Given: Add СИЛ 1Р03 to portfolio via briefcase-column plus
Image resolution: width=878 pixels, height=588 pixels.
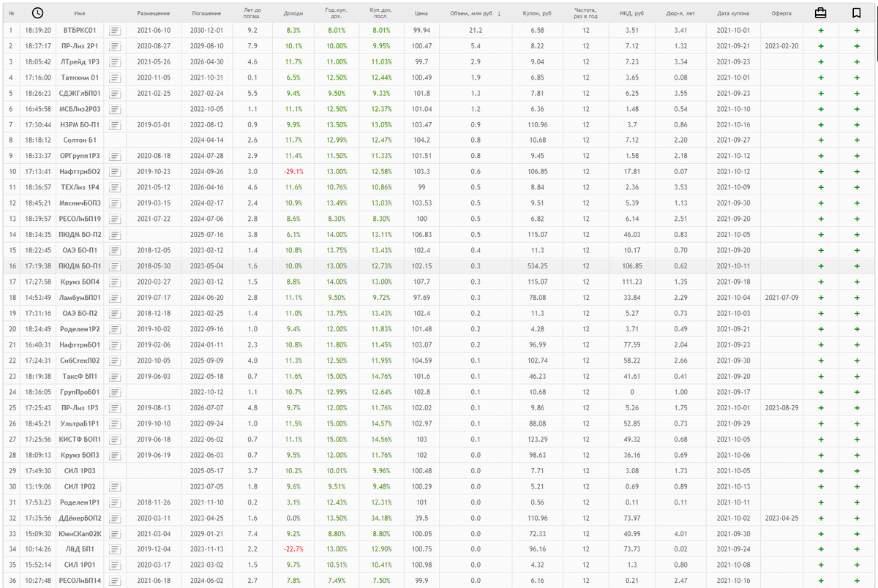Looking at the screenshot, I should pos(821,470).
